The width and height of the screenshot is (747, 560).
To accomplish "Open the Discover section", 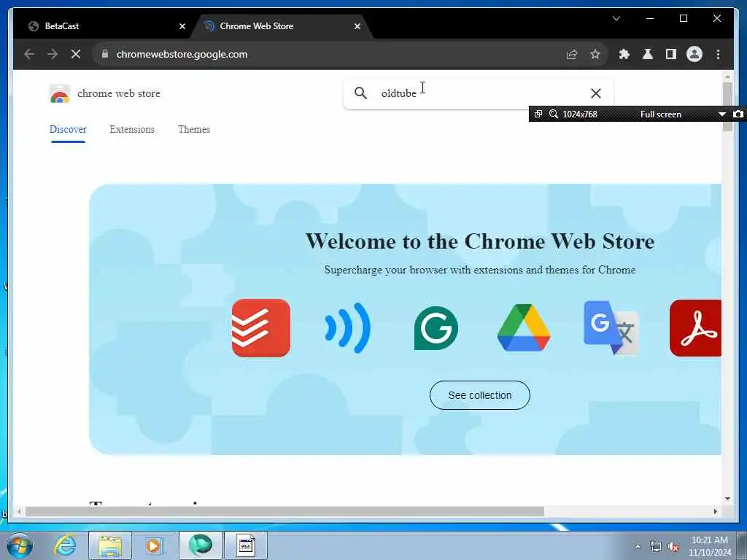I will click(68, 130).
